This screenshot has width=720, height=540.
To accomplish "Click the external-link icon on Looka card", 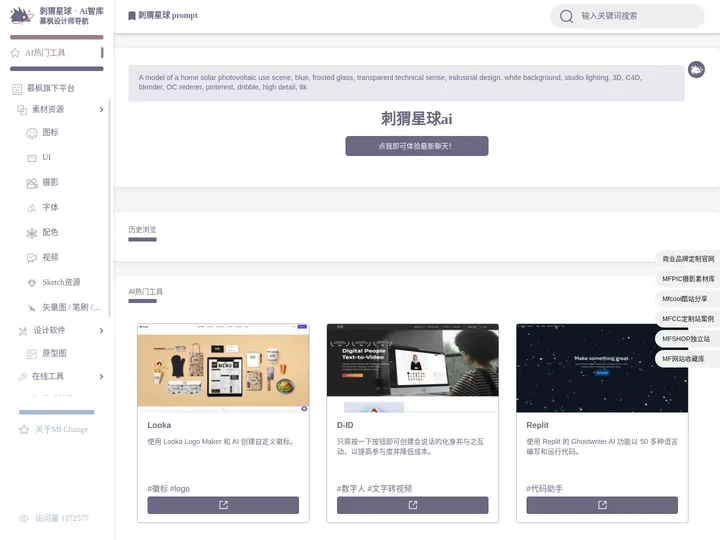I will click(223, 505).
